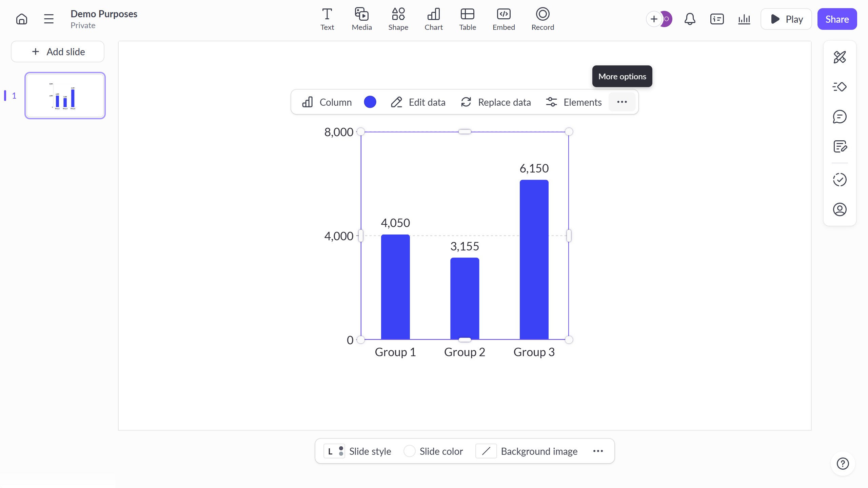This screenshot has height=488, width=868.
Task: Click the blue chart color swatch
Action: click(x=370, y=102)
